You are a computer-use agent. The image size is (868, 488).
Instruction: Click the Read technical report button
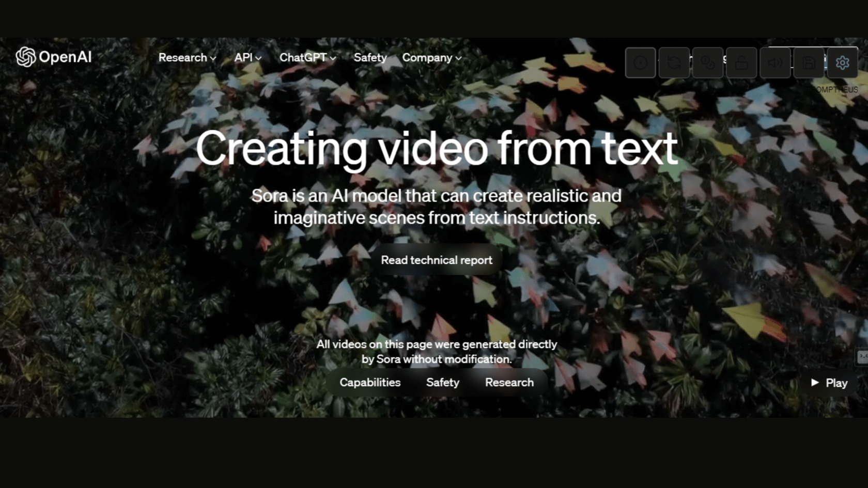tap(437, 260)
